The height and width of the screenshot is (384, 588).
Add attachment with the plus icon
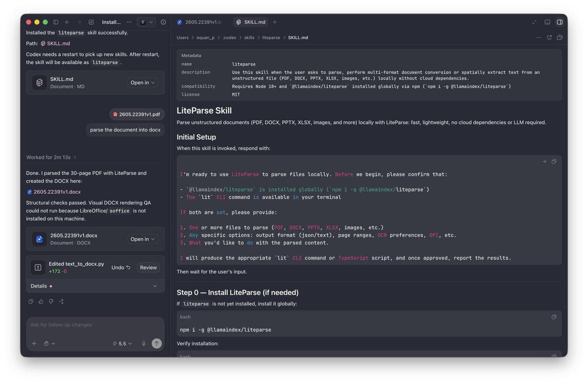click(34, 343)
